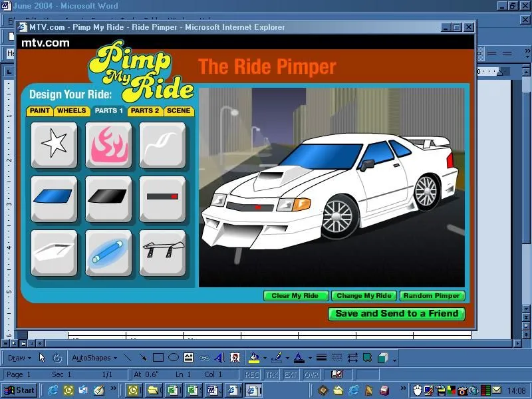Pick the hood scoop part

coord(53,252)
